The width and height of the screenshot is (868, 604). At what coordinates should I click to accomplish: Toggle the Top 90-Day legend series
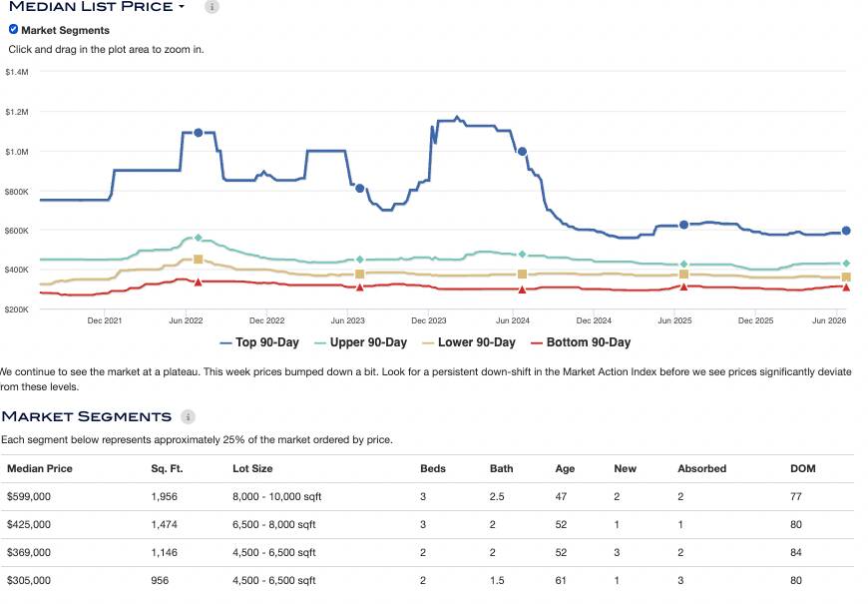tap(259, 342)
